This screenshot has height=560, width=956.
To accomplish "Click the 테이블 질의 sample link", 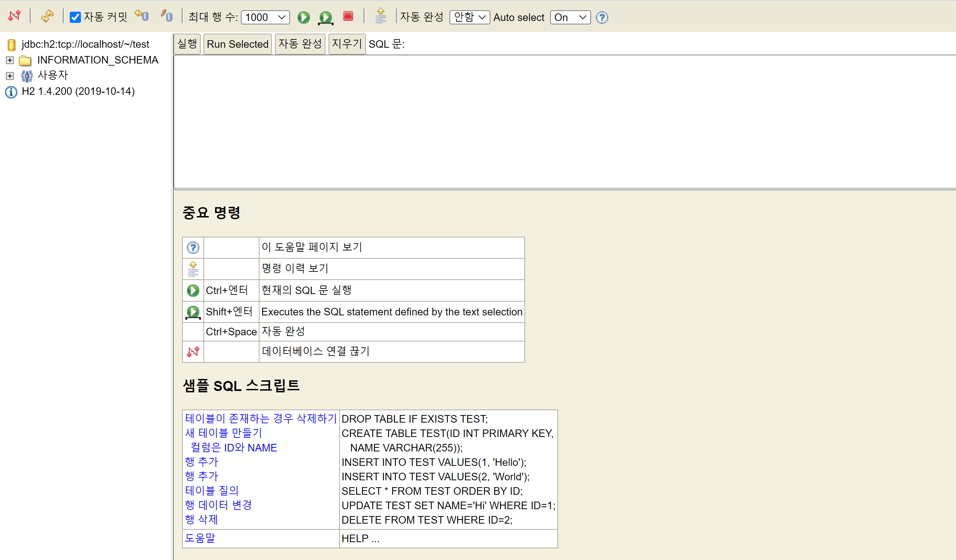I will [x=212, y=491].
